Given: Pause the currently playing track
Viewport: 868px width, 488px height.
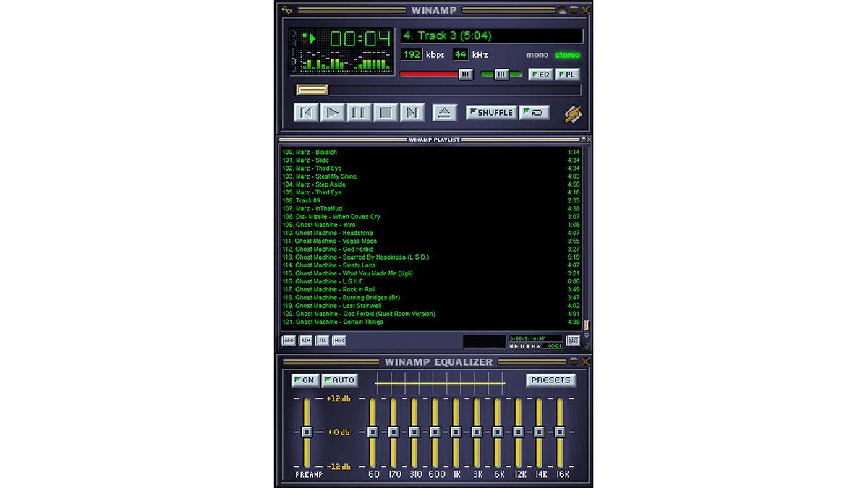Looking at the screenshot, I should point(359,112).
